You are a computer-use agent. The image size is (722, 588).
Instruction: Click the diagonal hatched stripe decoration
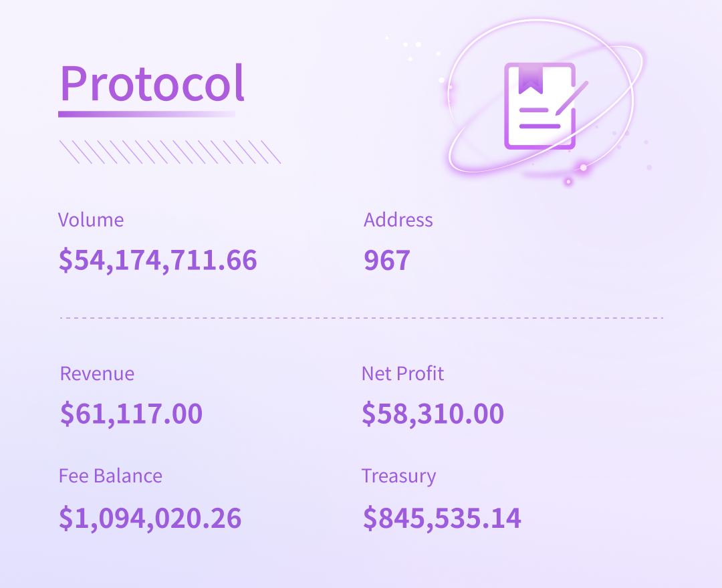click(x=170, y=152)
